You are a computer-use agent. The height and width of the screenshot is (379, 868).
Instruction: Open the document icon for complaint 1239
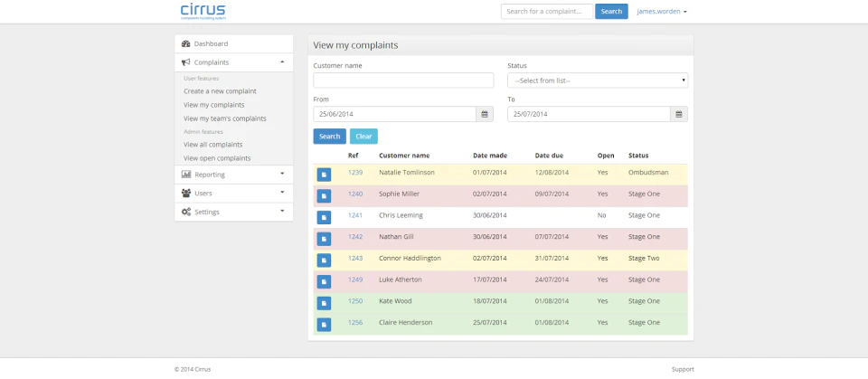tap(324, 175)
